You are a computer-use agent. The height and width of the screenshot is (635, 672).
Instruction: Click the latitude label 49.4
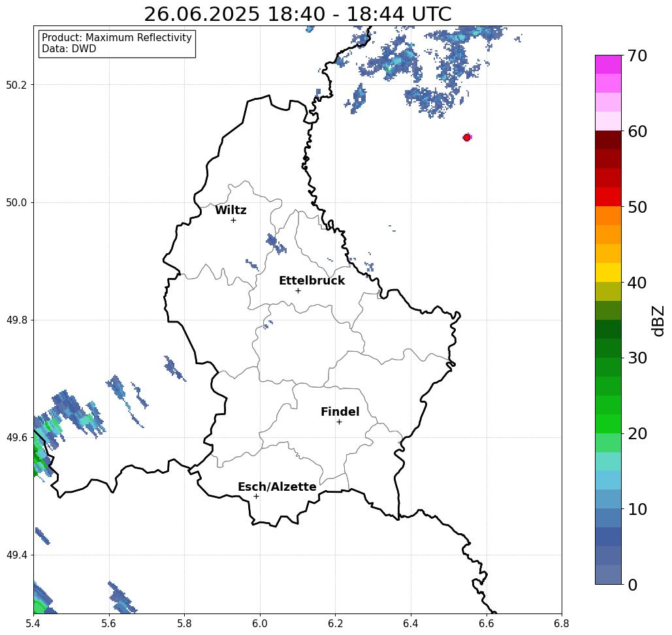(16, 555)
